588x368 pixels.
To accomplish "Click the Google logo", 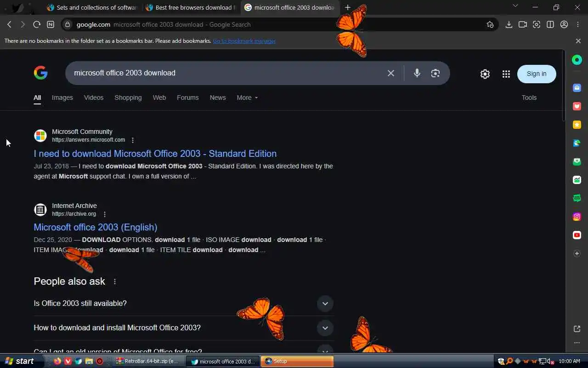I will coord(41,73).
